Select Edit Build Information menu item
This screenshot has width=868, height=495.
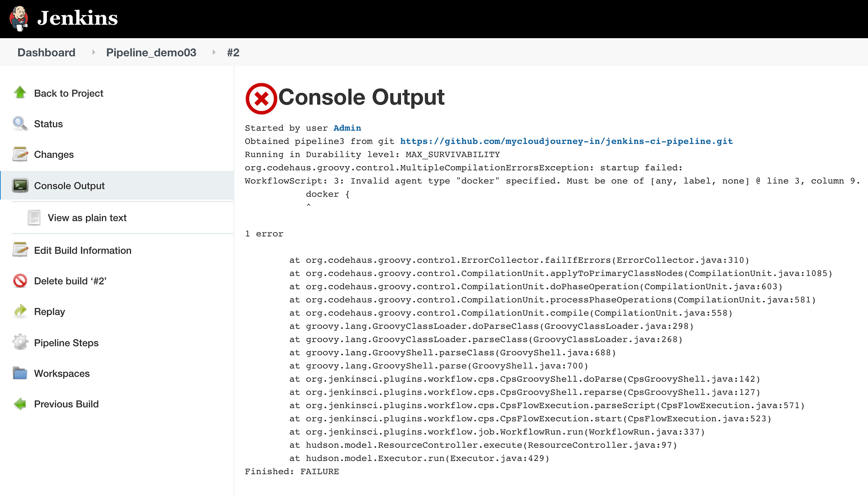[x=82, y=250]
